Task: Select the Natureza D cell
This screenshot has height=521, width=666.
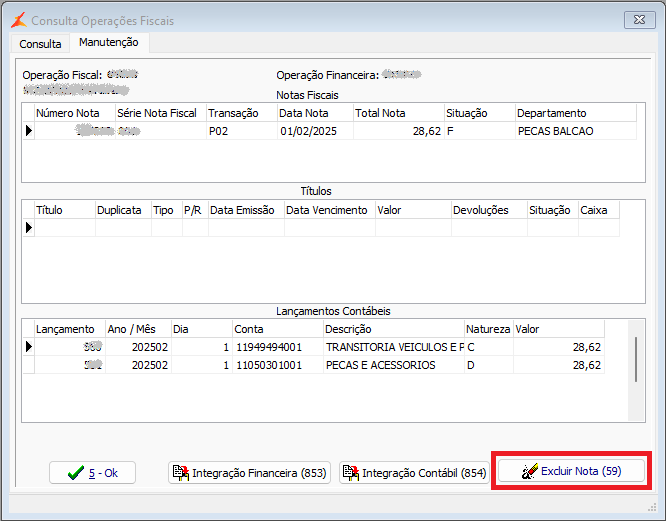Action: [489, 365]
